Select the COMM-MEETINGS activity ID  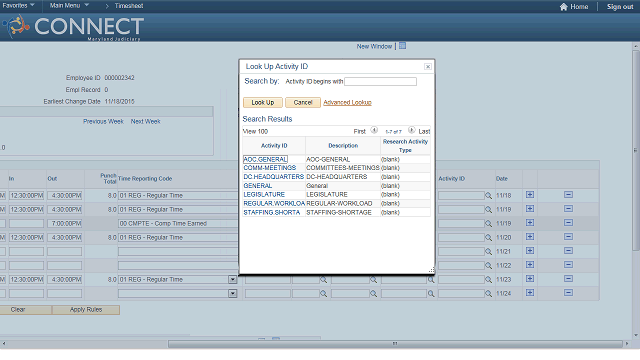pyautogui.click(x=270, y=168)
